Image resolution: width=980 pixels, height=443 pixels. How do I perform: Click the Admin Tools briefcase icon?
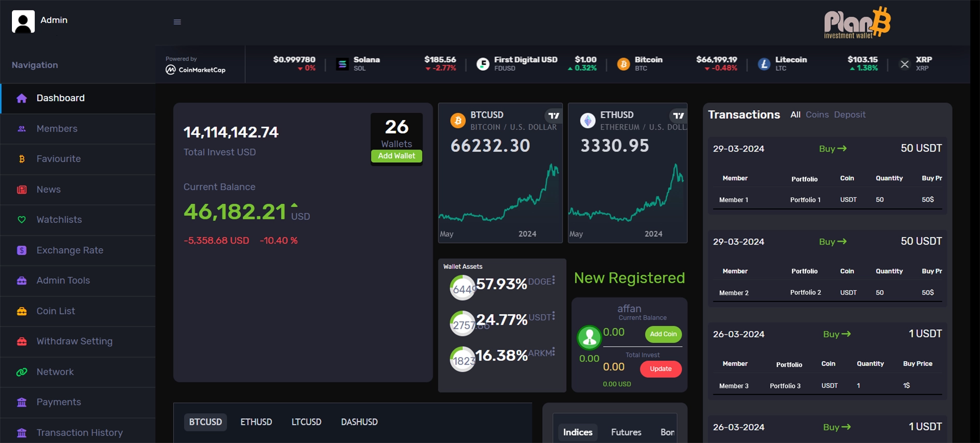click(x=22, y=281)
